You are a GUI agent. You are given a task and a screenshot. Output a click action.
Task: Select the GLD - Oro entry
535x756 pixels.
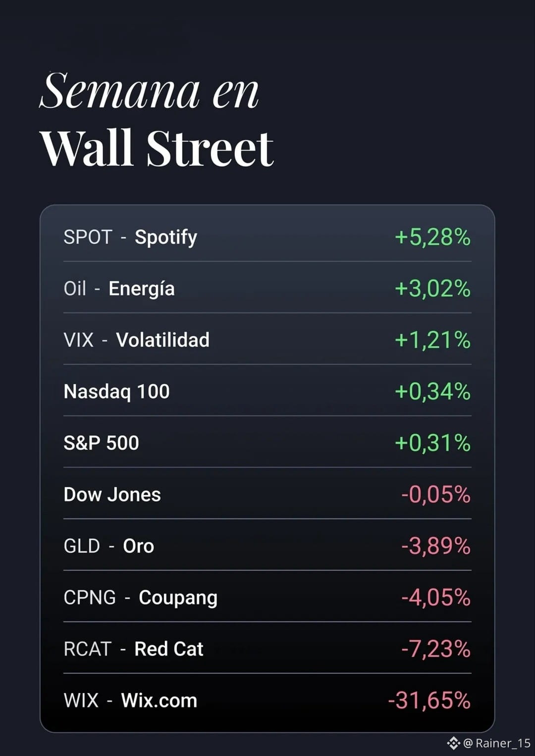(x=267, y=546)
